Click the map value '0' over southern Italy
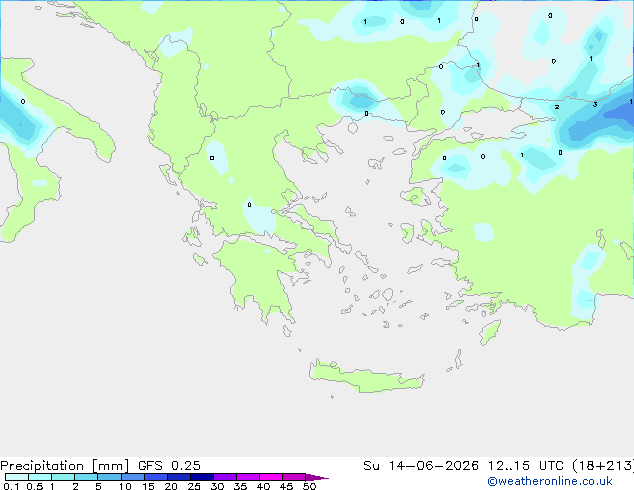Viewport: 634px width, 490px height. click(23, 101)
